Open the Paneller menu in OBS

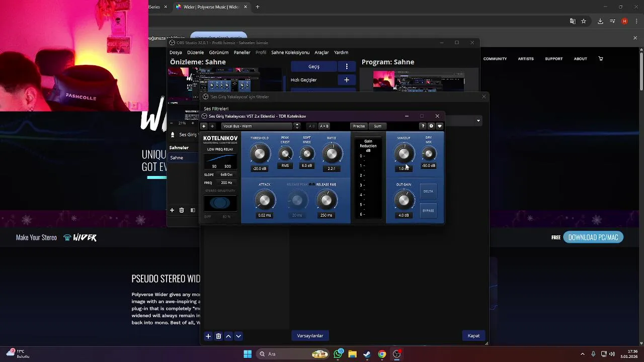tap(242, 52)
